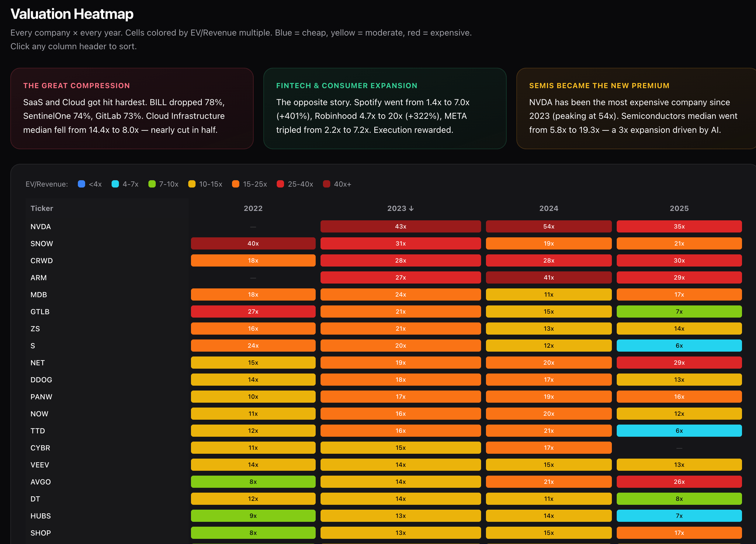Viewport: 756px width, 544px height.
Task: Click the blue "<4x" legend dot
Action: (x=81, y=184)
